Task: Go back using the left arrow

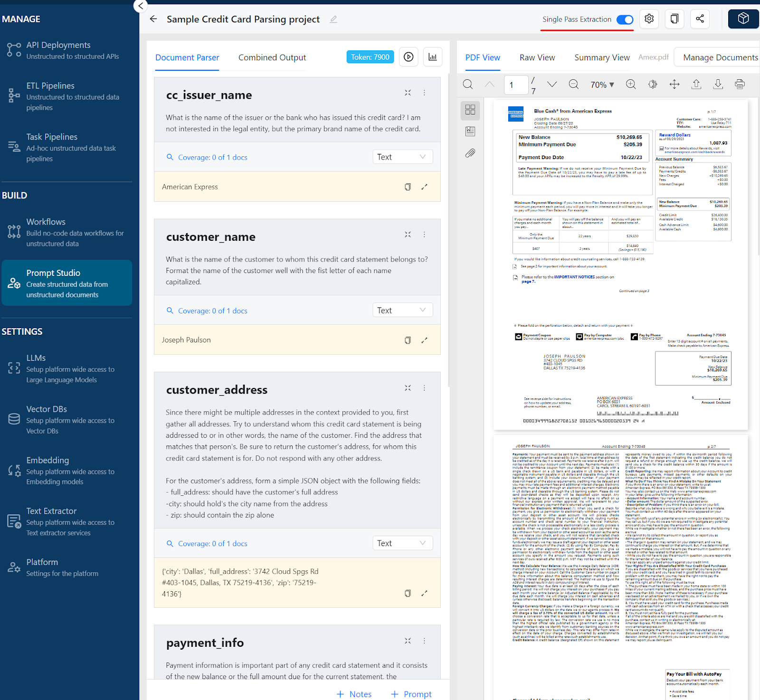Action: click(153, 19)
